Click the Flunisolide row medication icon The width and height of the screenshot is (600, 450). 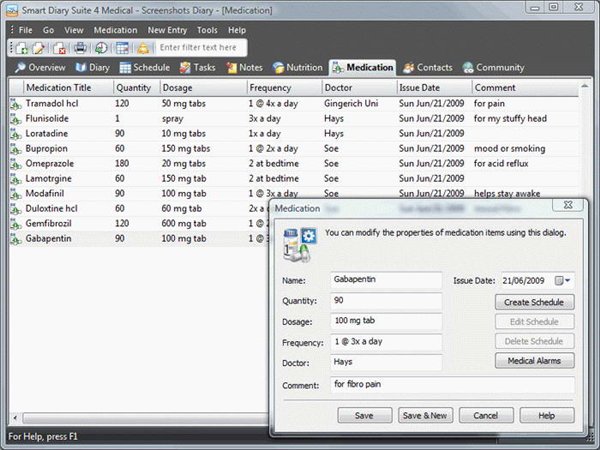click(16, 119)
